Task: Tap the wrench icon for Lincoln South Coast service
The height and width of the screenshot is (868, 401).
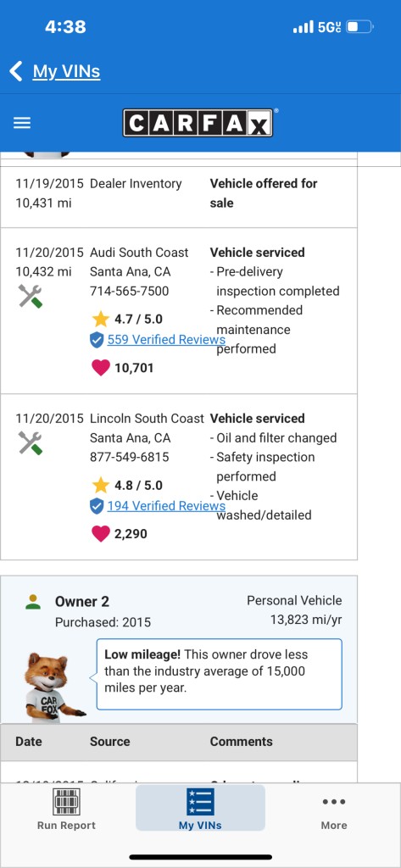Action: coord(30,443)
